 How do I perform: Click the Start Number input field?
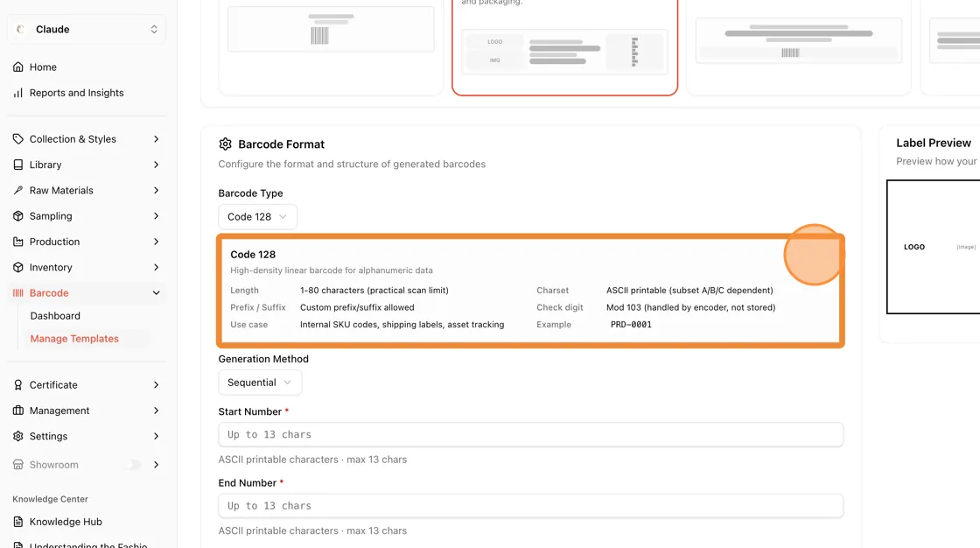530,434
